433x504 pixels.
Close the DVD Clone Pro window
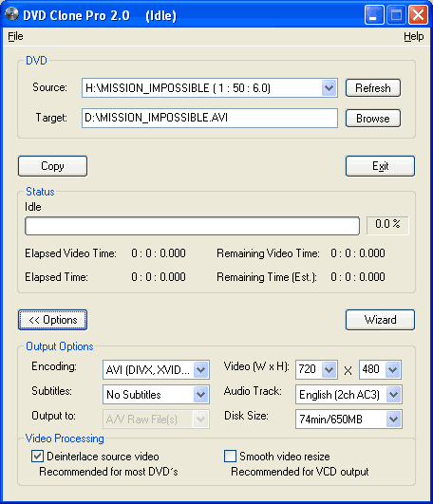(x=418, y=15)
